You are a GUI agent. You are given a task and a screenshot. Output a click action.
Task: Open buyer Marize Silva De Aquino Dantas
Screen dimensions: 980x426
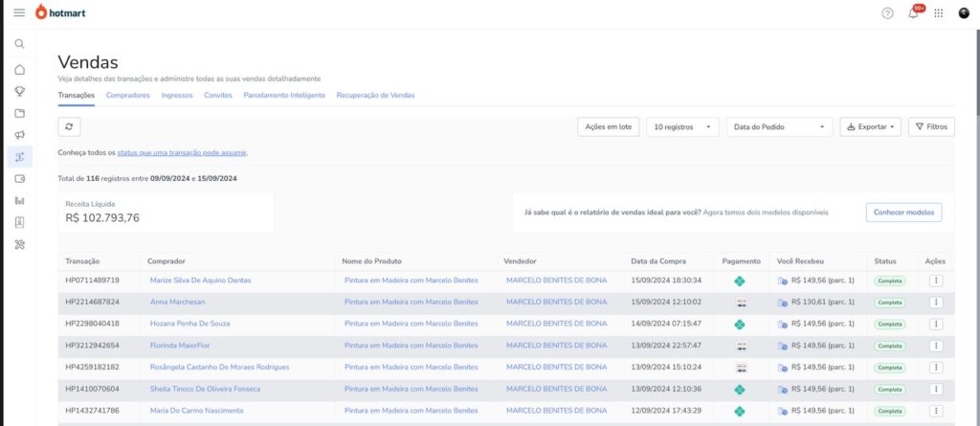pos(201,280)
